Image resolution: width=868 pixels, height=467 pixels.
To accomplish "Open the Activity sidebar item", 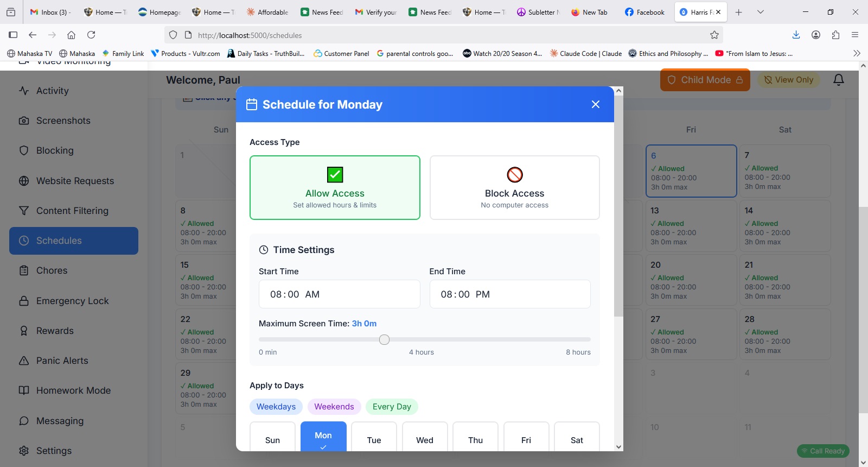I will point(52,91).
